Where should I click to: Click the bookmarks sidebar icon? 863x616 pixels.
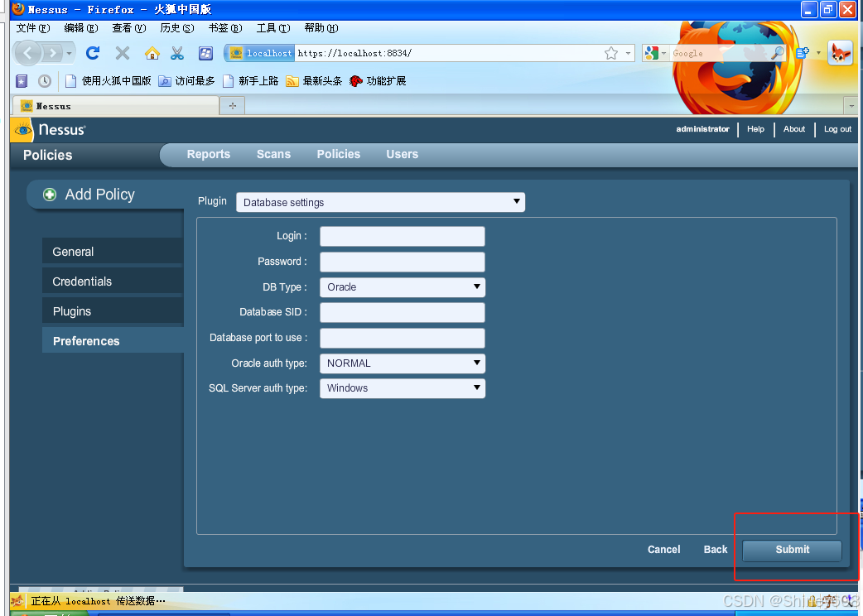tap(21, 81)
